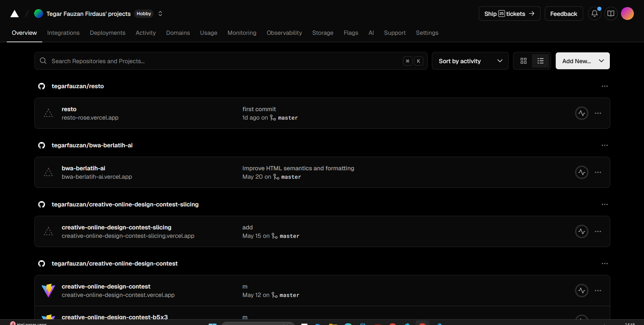Open the notifications bell
This screenshot has width=644, height=325.
(x=594, y=14)
